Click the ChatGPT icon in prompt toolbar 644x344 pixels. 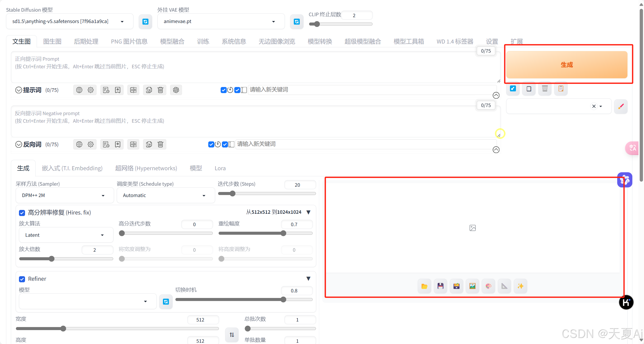tap(176, 90)
